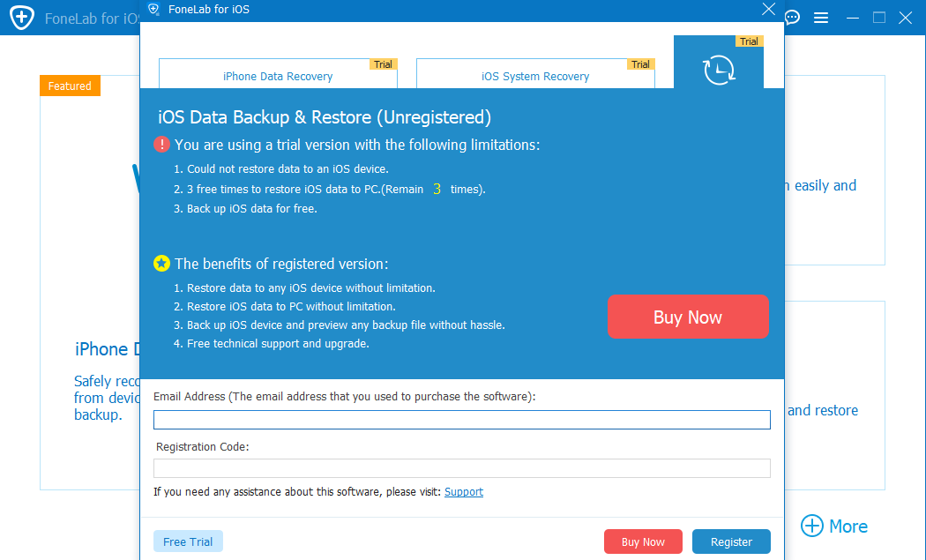Open the Support link

click(x=464, y=491)
